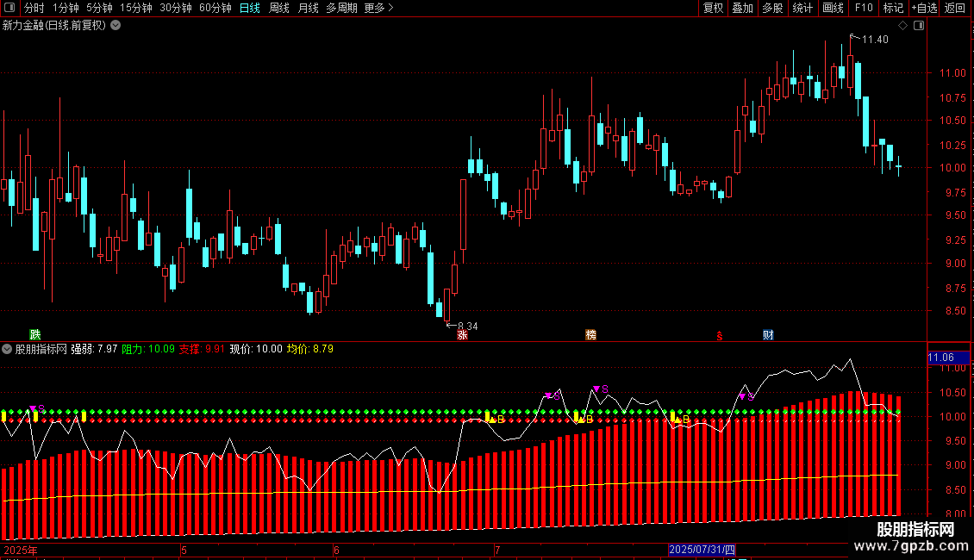Click the red 涨 event marker
The image size is (974, 560).
[x=462, y=334]
